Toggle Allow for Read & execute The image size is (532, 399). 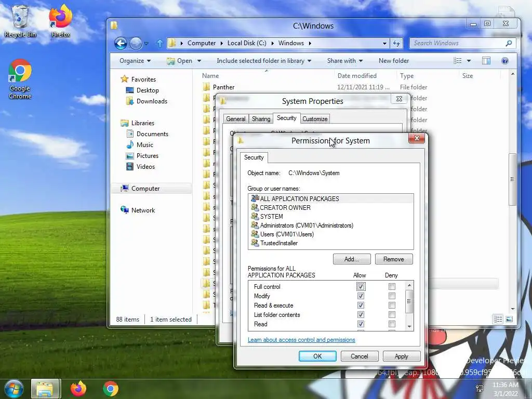click(x=361, y=305)
